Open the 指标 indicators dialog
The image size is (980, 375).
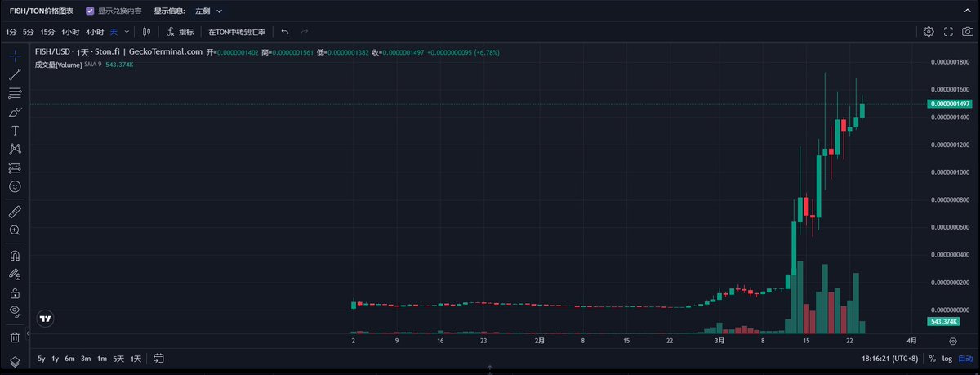180,32
